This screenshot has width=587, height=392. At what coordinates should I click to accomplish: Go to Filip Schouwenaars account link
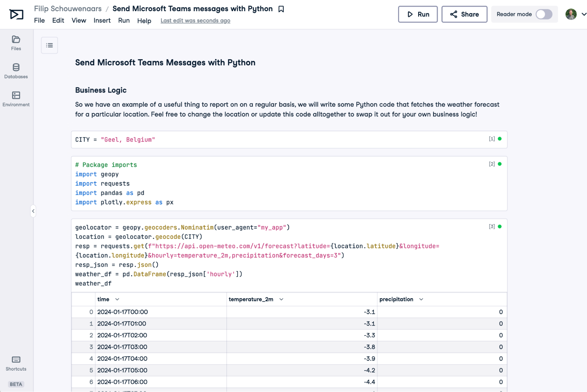click(68, 9)
